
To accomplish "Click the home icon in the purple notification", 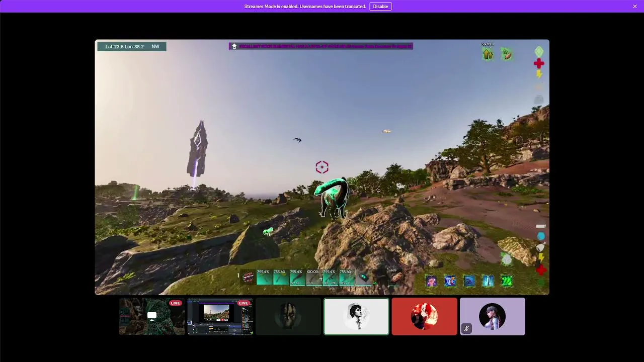I will tap(234, 46).
